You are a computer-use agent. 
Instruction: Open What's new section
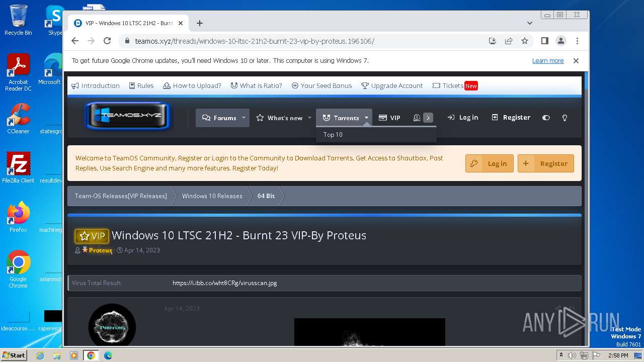[x=279, y=118]
